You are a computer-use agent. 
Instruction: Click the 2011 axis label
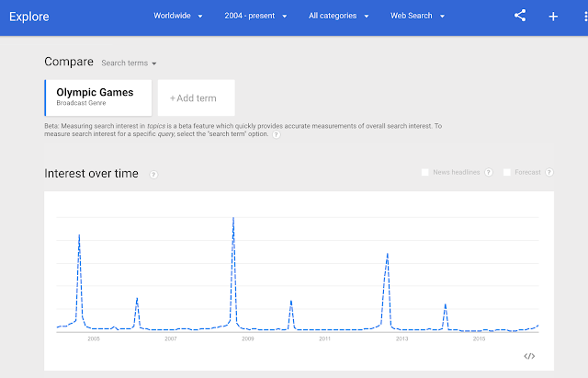click(x=324, y=338)
